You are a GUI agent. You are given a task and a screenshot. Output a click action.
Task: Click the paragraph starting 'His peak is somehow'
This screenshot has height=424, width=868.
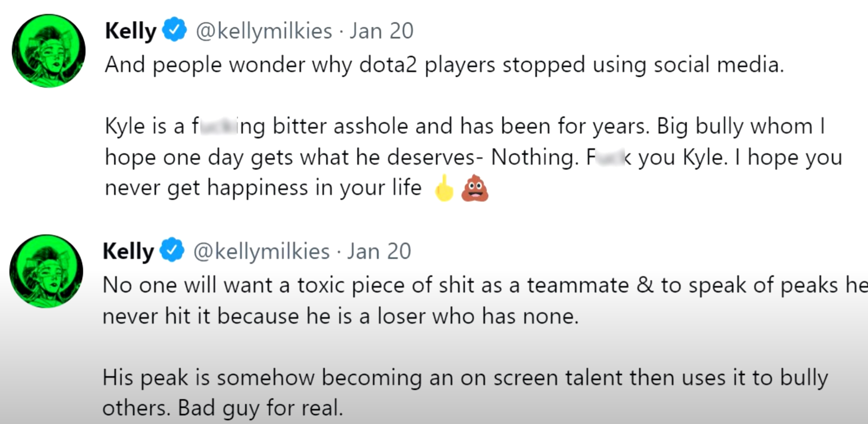[x=465, y=378]
